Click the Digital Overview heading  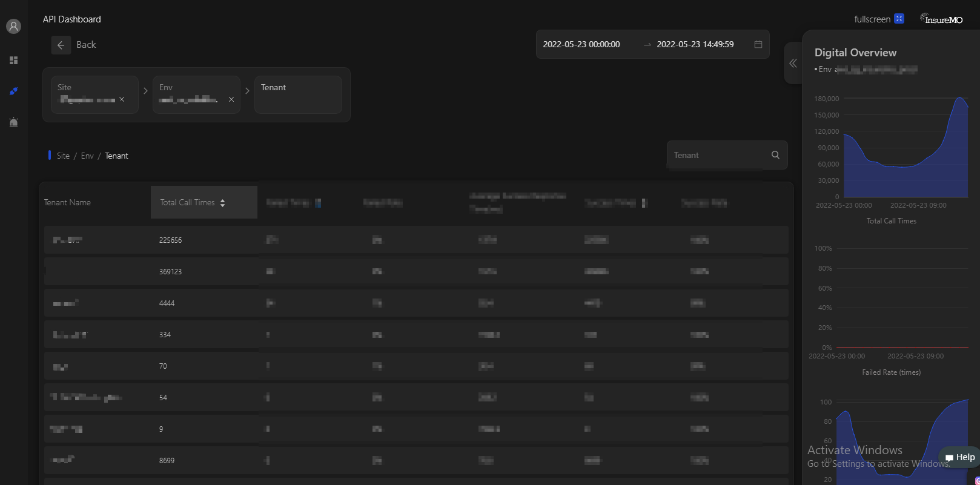[855, 53]
